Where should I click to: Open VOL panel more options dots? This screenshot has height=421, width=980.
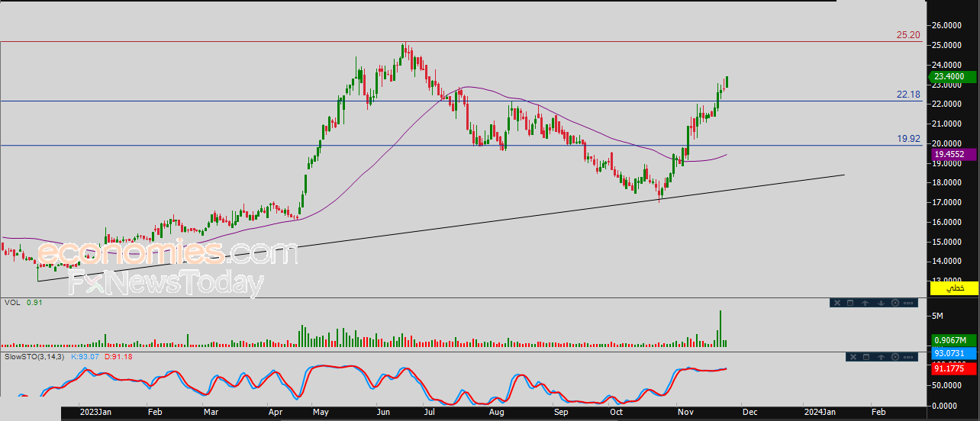pyautogui.click(x=908, y=303)
